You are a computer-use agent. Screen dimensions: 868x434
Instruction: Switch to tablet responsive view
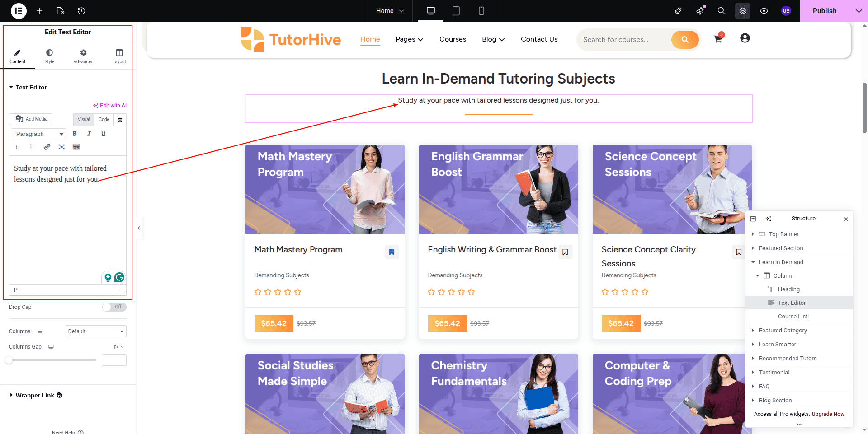pyautogui.click(x=456, y=11)
